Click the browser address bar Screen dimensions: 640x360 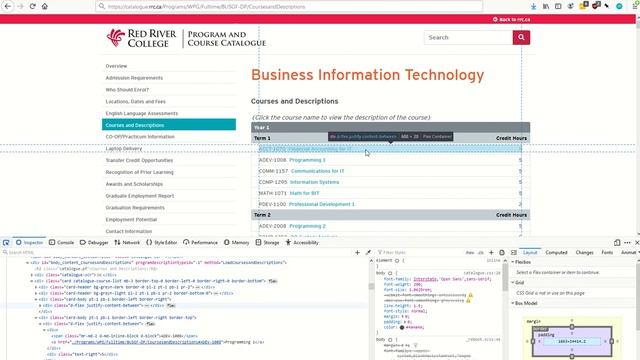coord(289,7)
